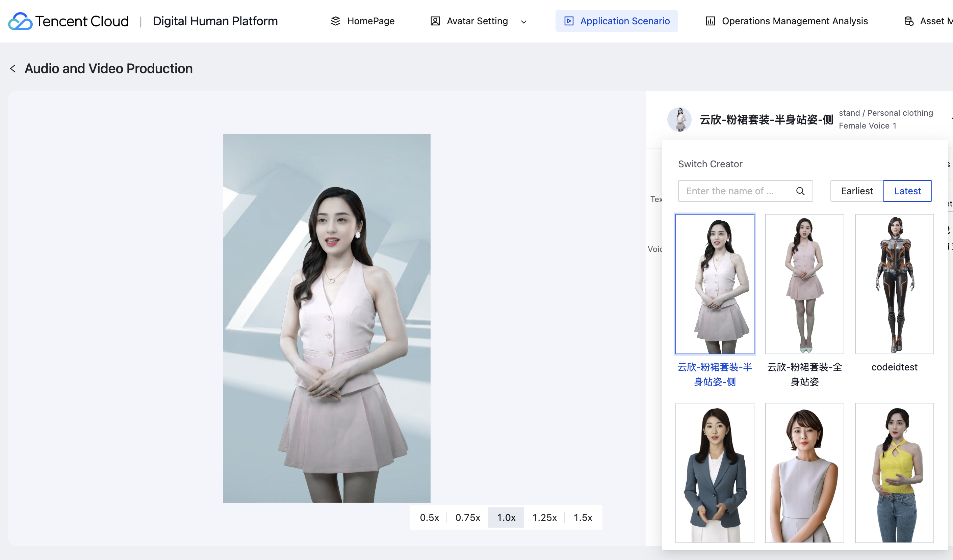Click the Tencent Cloud logo icon
Viewport: 953px width, 560px height.
tap(20, 21)
